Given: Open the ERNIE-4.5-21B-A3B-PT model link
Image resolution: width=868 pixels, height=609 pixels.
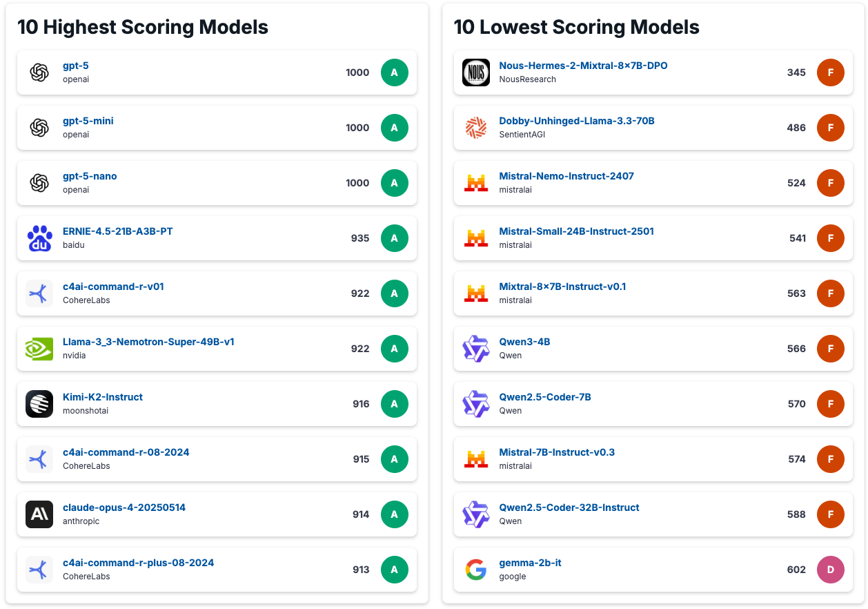Looking at the screenshot, I should click(x=118, y=231).
